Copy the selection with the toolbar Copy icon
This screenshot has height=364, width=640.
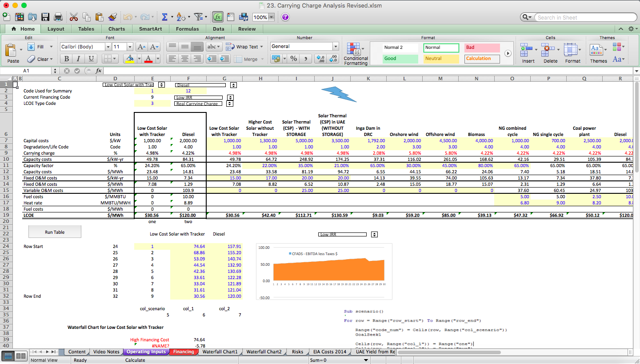[x=87, y=17]
